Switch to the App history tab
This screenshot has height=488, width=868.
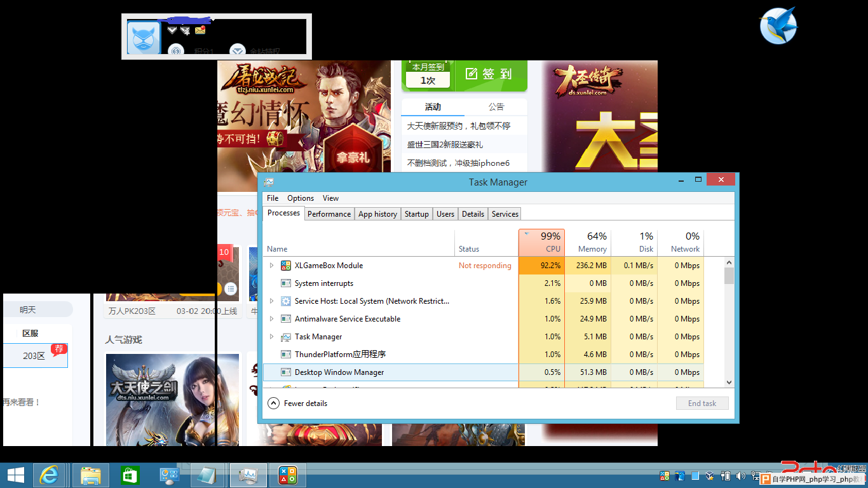[377, 214]
